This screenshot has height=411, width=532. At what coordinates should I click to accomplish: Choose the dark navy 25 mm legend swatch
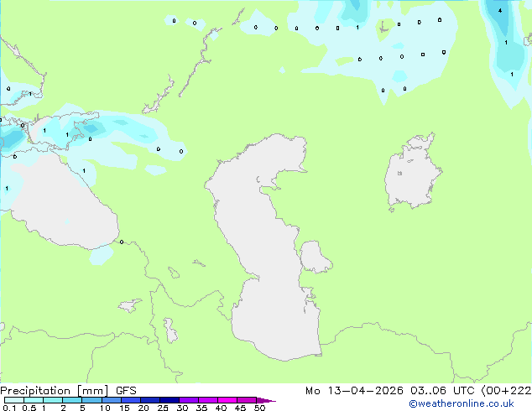pyautogui.click(x=170, y=400)
